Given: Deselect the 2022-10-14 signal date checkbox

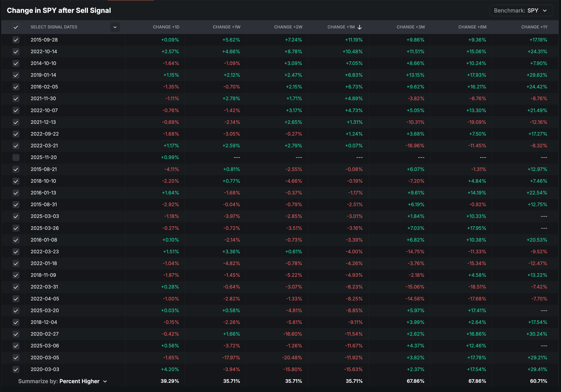Looking at the screenshot, I should coord(16,52).
